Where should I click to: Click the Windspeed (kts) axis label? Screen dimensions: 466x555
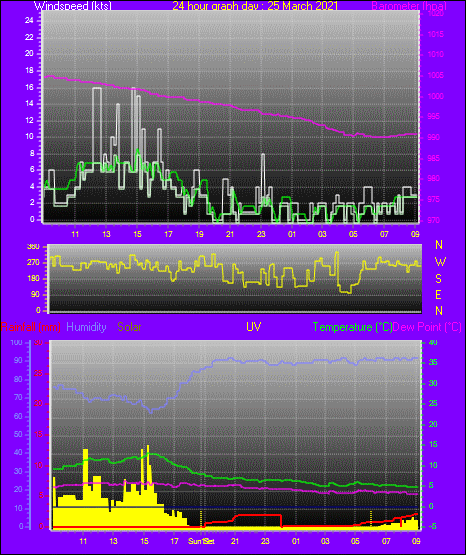(73, 6)
